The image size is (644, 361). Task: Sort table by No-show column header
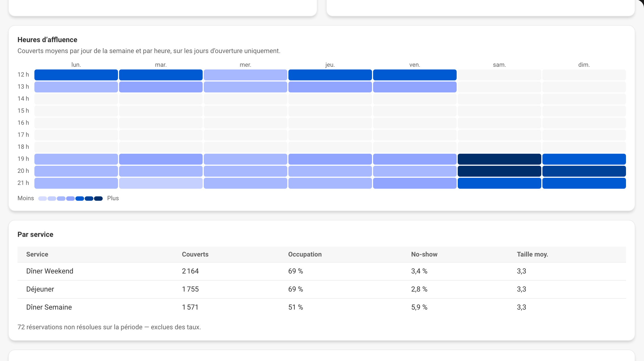(x=424, y=254)
